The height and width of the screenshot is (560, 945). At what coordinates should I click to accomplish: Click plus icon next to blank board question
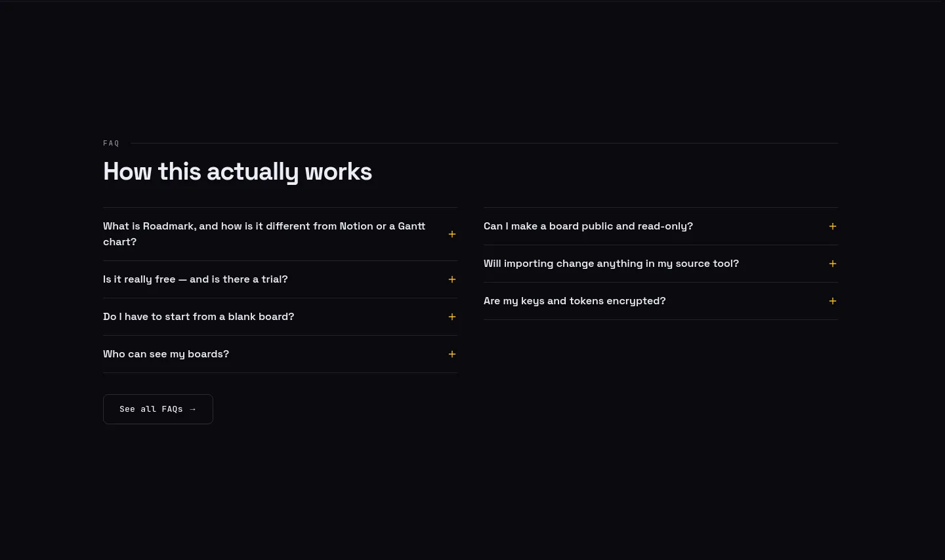point(452,317)
